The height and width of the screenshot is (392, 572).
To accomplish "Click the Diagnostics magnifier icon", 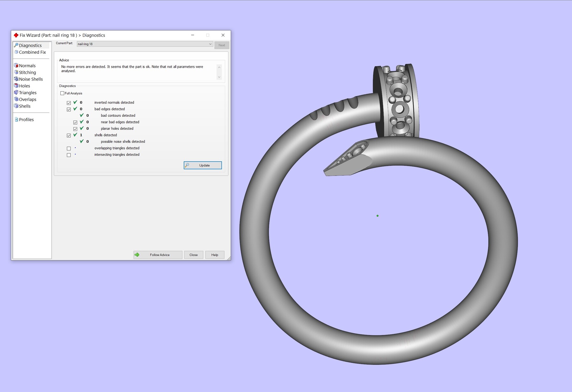I will 17,45.
